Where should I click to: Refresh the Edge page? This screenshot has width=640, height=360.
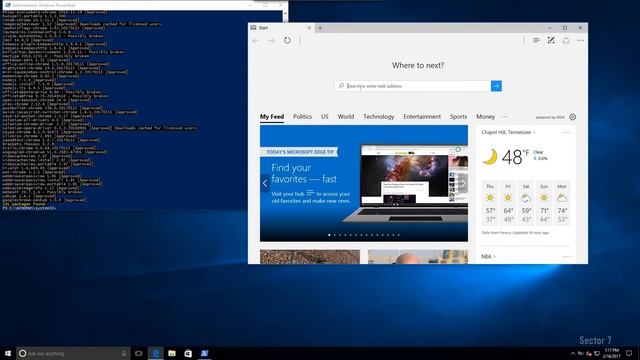click(287, 40)
